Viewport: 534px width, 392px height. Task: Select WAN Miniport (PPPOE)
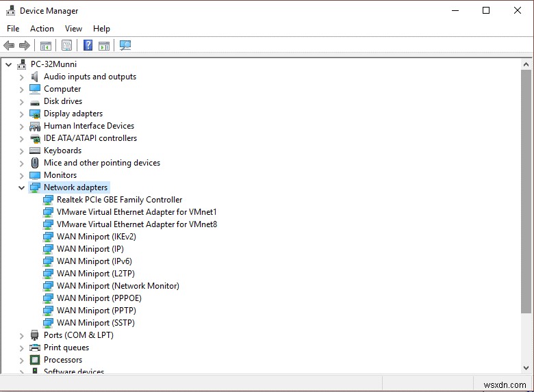99,298
